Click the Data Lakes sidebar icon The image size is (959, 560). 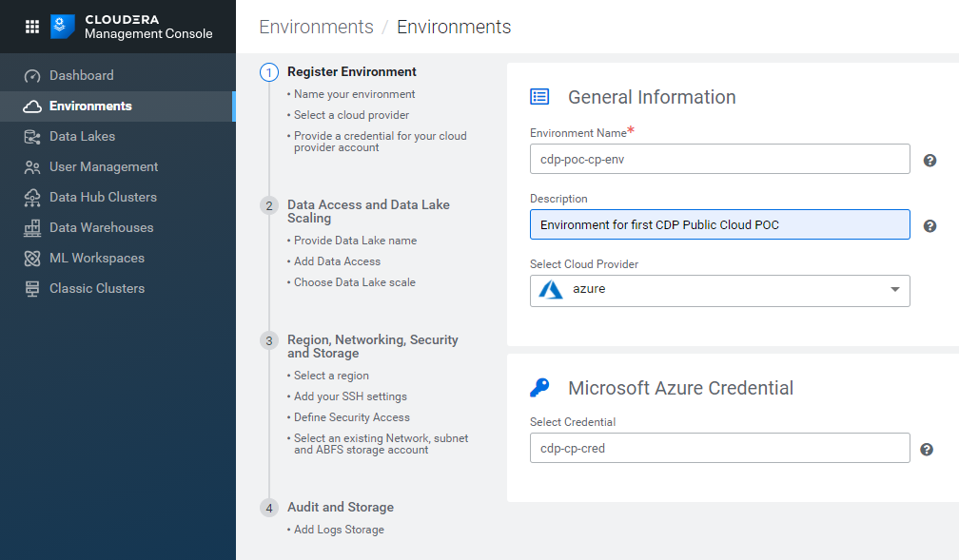tap(32, 137)
